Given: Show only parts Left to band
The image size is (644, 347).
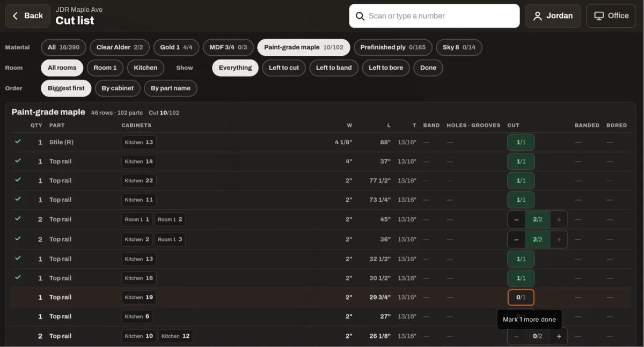Looking at the screenshot, I should (x=334, y=68).
